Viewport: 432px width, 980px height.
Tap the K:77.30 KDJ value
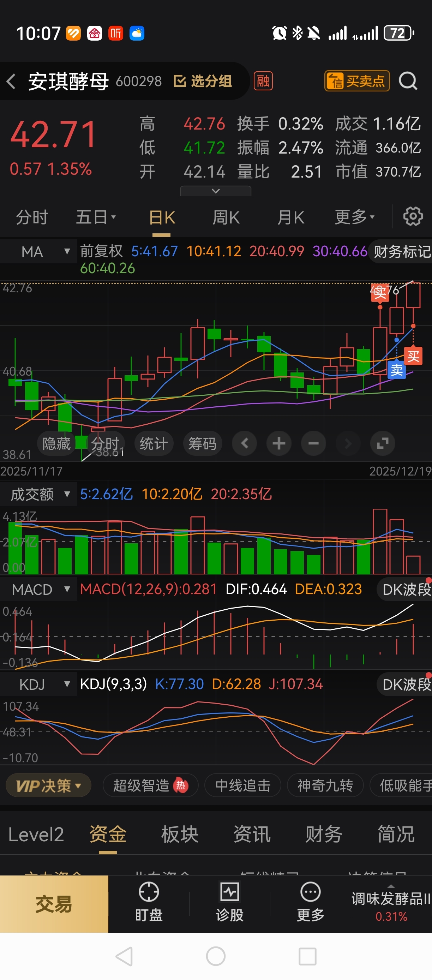click(179, 685)
